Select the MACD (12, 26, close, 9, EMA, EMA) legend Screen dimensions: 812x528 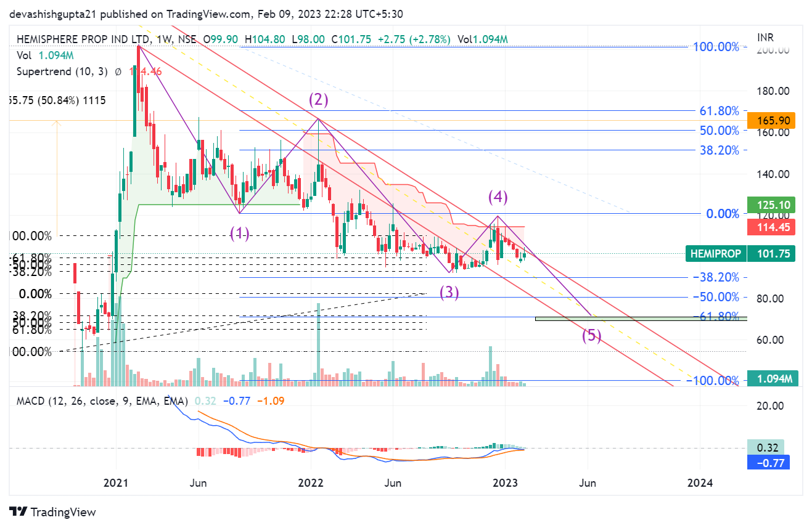[102, 400]
